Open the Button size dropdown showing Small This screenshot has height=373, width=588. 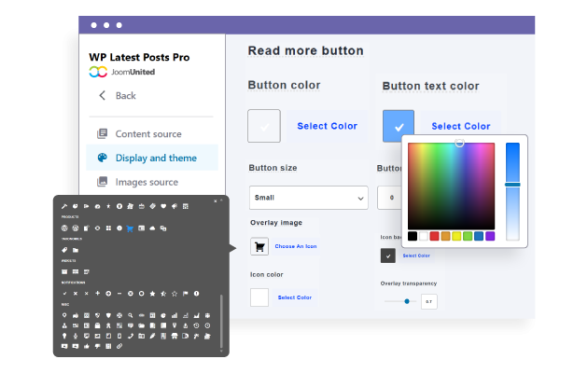pyautogui.click(x=309, y=198)
